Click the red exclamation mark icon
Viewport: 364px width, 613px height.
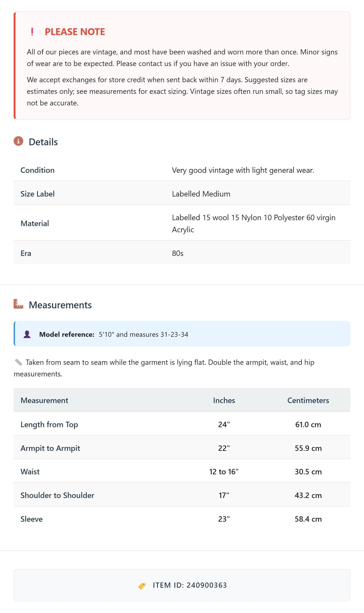coord(32,32)
